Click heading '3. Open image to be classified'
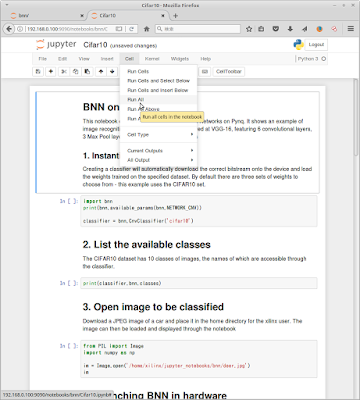This screenshot has width=360, height=400. coord(153,307)
